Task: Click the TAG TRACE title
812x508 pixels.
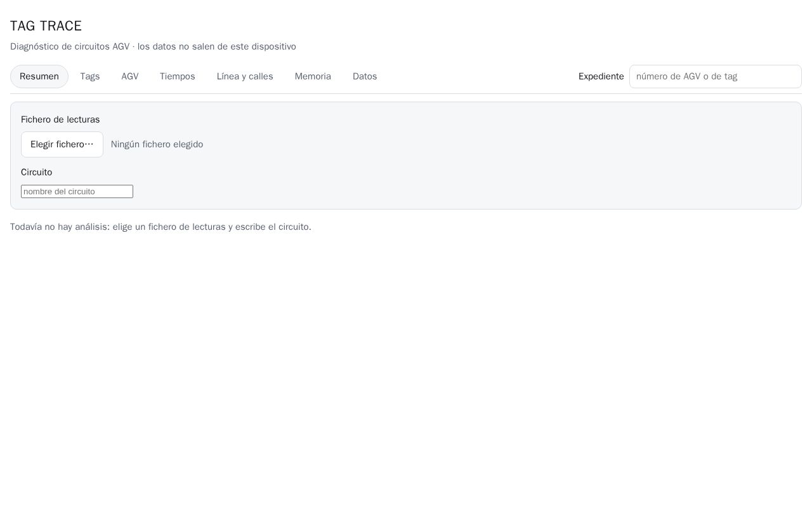Action: point(46,26)
